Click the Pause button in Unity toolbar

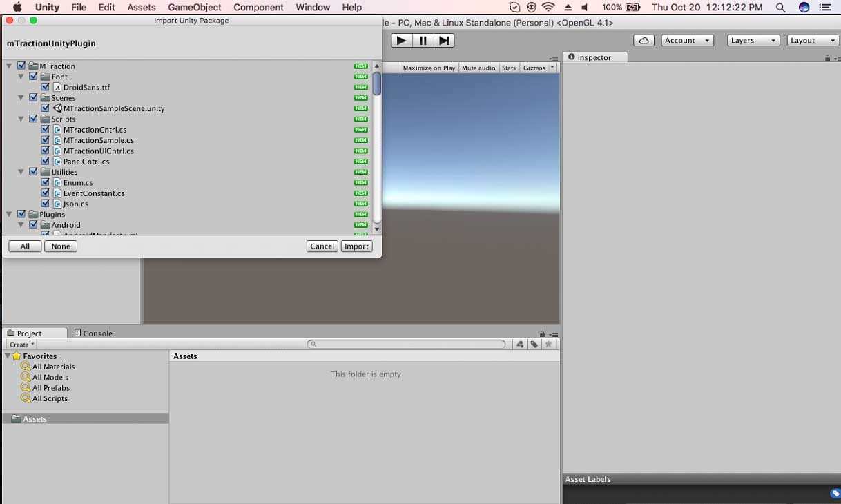pyautogui.click(x=423, y=41)
